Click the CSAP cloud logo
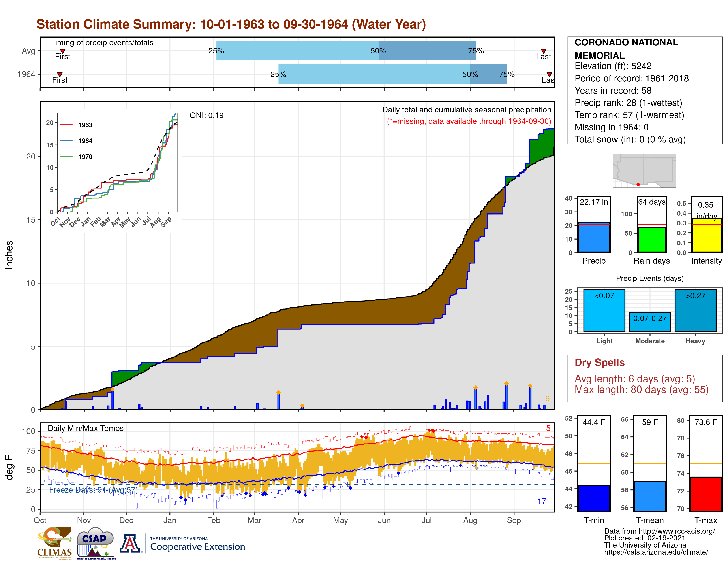This screenshot has width=728, height=563. (x=96, y=543)
